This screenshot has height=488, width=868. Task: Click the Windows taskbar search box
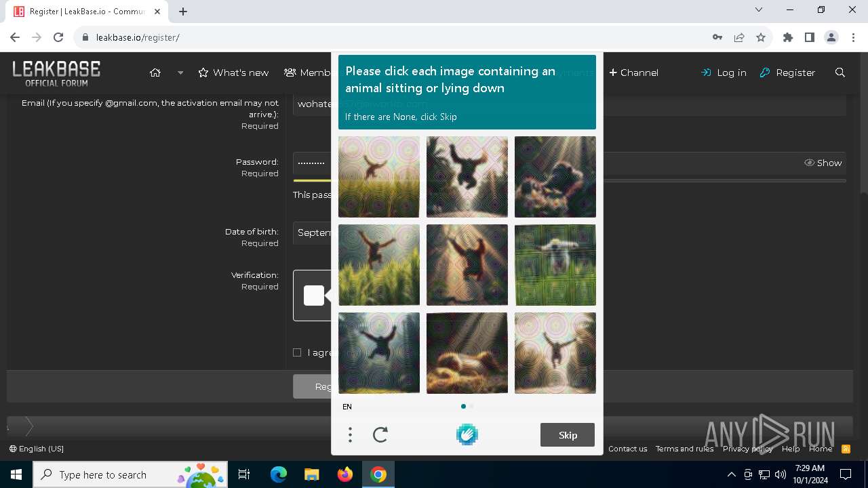click(131, 474)
